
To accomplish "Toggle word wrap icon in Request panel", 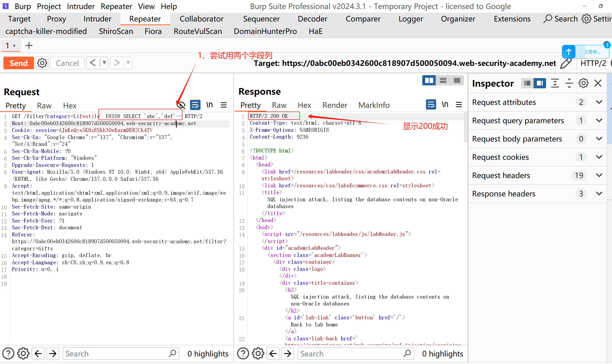I will point(195,105).
